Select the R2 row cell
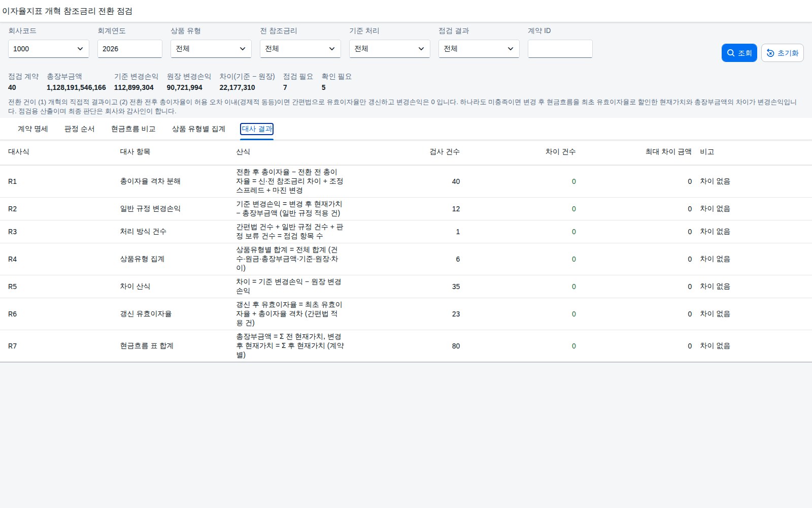Viewport: 812px width, 508px height. click(x=13, y=209)
